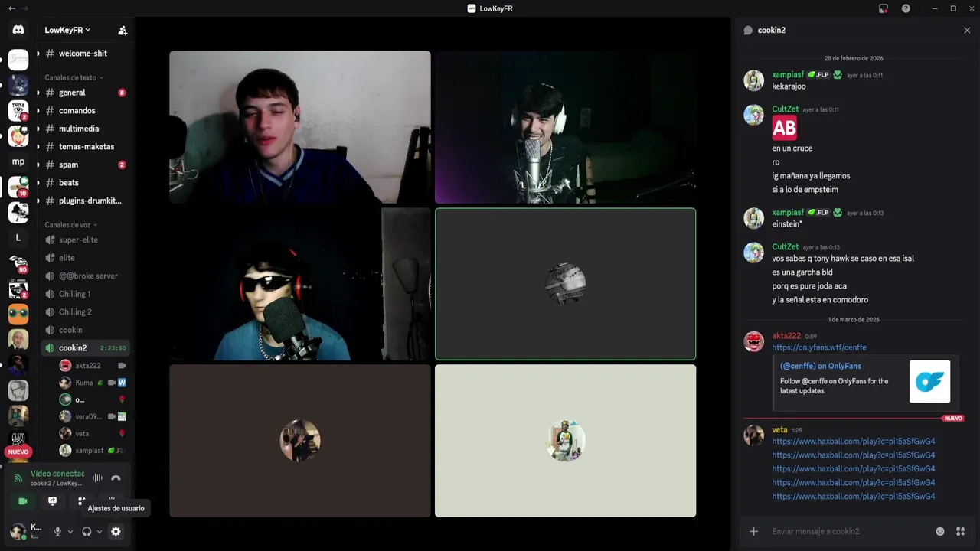Open the (@cenffe) on OnlyFans embed title

(821, 366)
